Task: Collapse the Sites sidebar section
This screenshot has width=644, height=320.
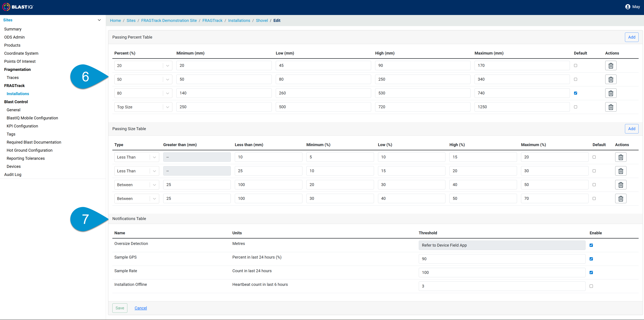Action: [x=99, y=20]
